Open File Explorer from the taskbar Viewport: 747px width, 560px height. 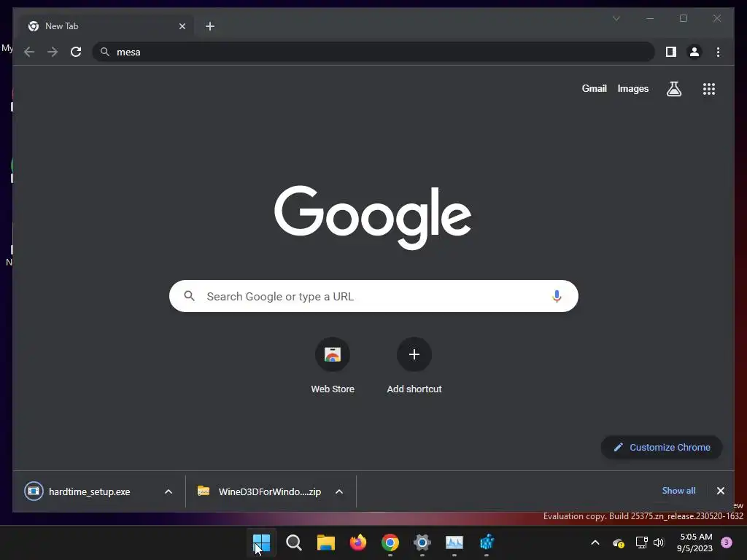326,542
